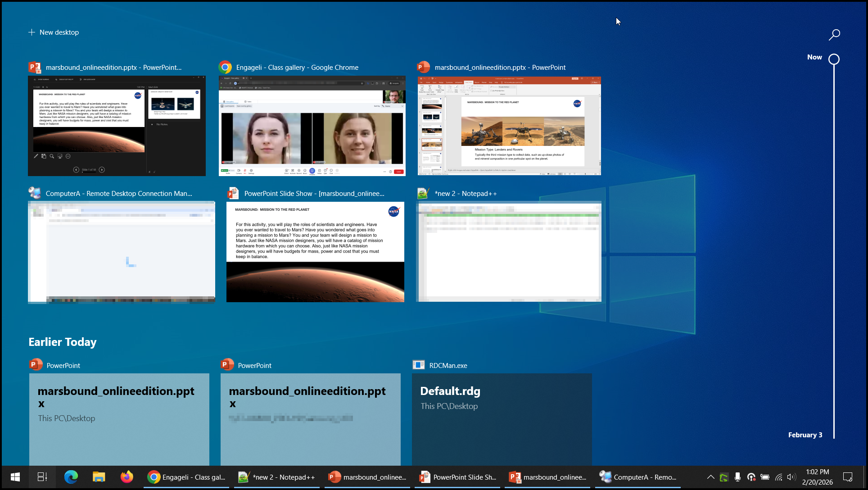Image resolution: width=868 pixels, height=490 pixels.
Task: Expand the hidden system tray icons chevron
Action: (x=710, y=477)
